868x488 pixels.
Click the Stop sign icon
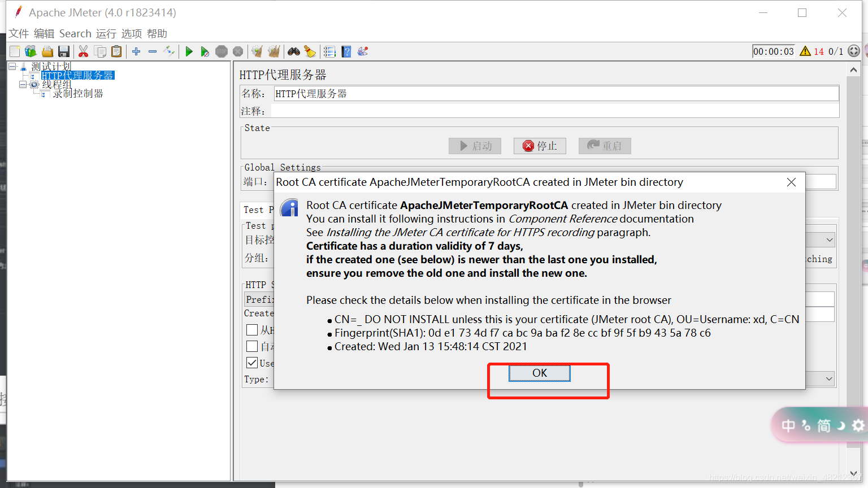coord(222,51)
